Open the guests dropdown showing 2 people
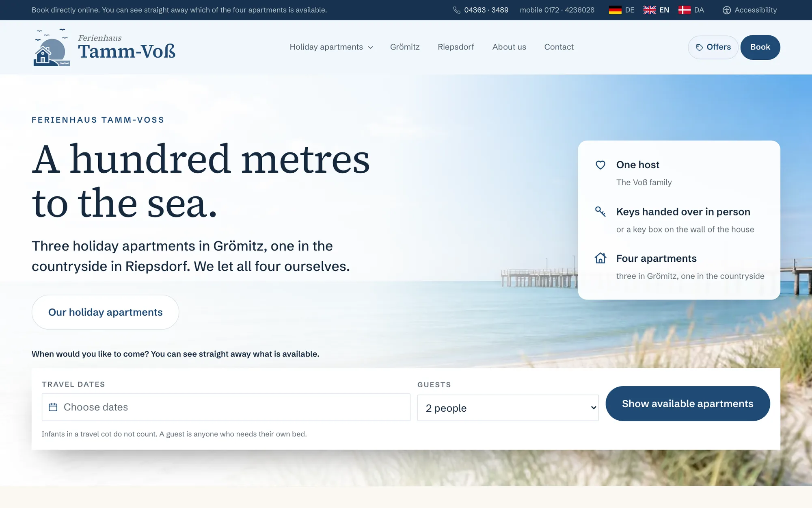Viewport: 812px width, 508px height. (x=508, y=408)
